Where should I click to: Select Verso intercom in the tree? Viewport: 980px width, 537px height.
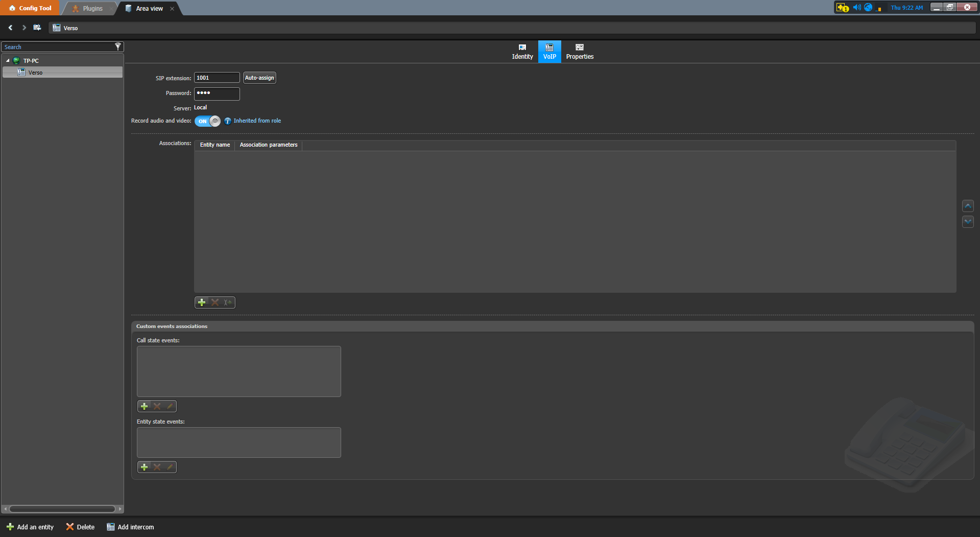click(35, 73)
